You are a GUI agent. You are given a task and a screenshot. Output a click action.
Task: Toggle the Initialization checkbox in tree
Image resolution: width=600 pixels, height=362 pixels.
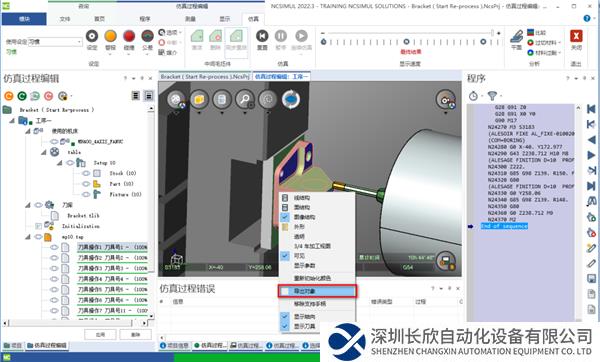click(38, 226)
